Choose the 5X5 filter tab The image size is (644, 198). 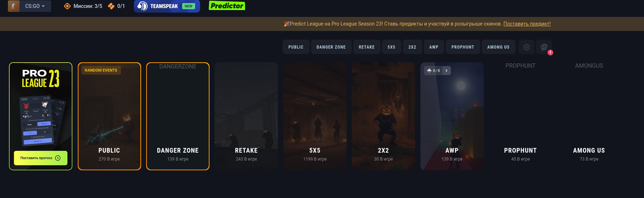point(391,47)
